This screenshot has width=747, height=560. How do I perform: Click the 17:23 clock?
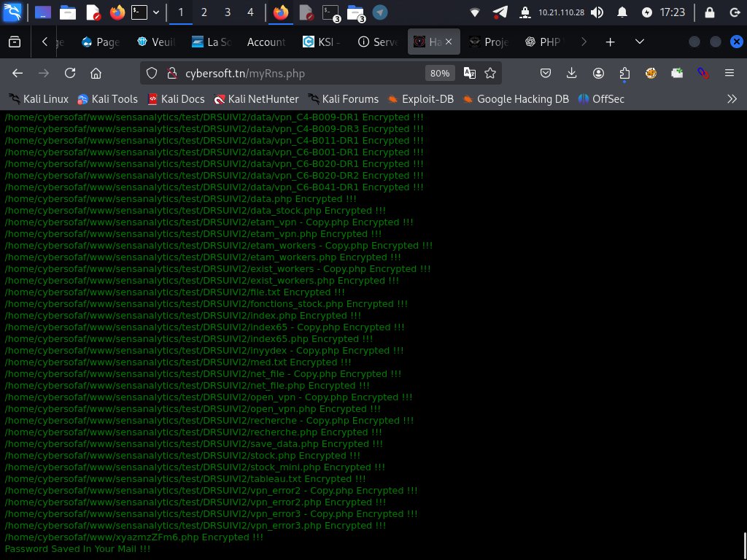(672, 12)
